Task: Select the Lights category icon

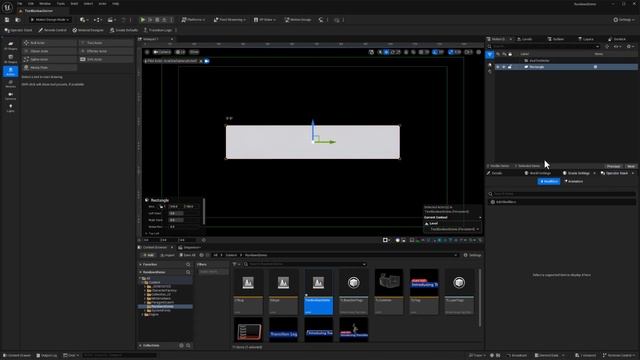Action: pos(10,108)
